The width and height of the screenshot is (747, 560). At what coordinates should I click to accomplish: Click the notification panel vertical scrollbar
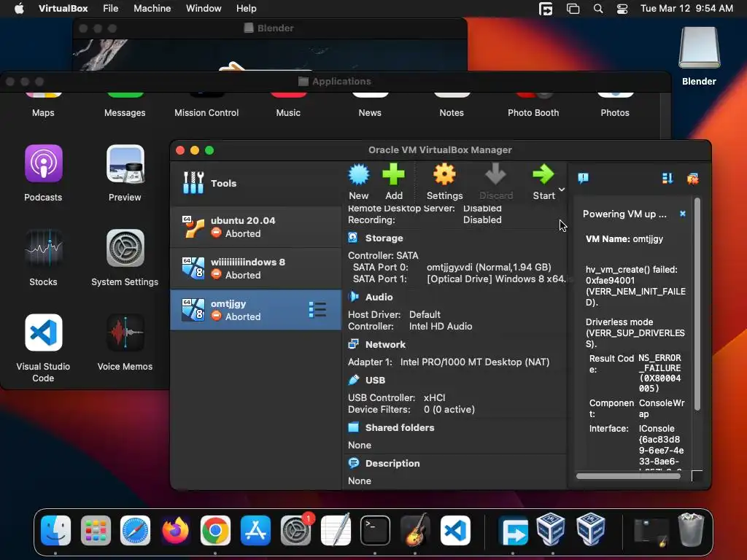697,304
